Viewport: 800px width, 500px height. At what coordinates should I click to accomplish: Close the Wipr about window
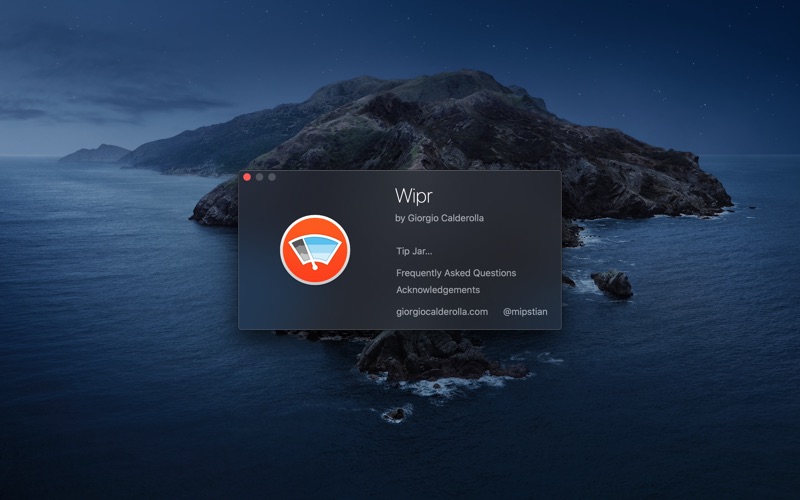(x=247, y=177)
